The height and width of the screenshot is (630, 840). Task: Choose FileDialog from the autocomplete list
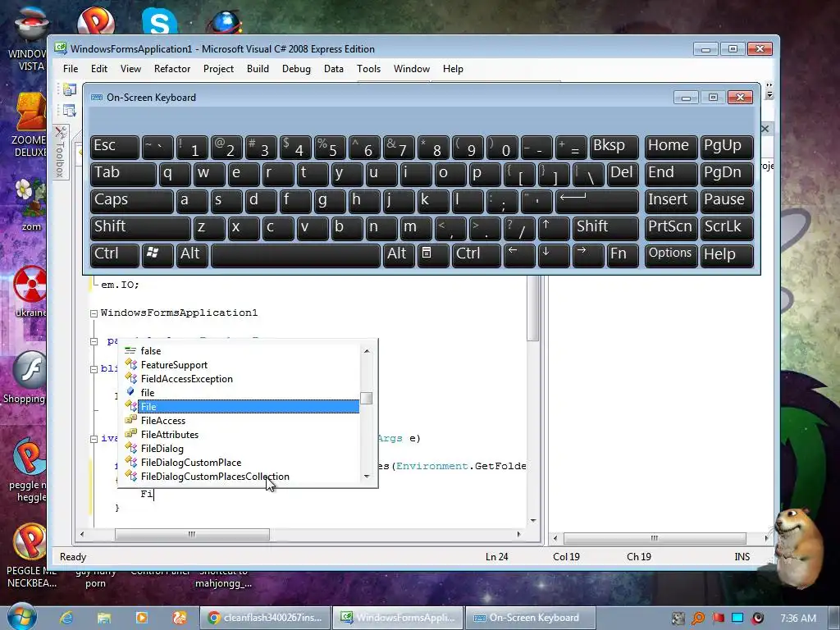tap(162, 449)
